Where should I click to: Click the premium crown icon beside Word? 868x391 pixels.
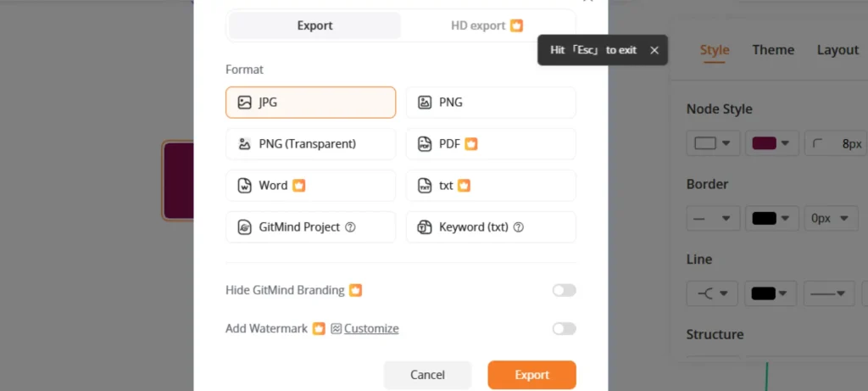(299, 186)
